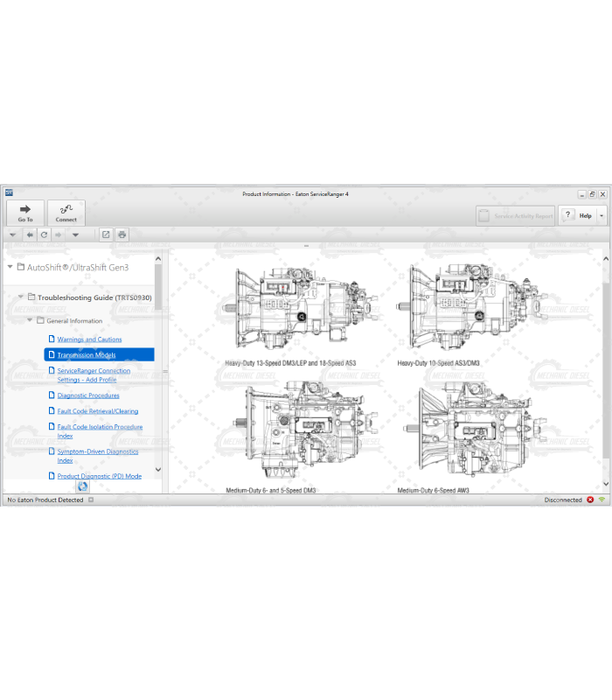The height and width of the screenshot is (700, 612).
Task: Navigate back with the back arrow
Action: [x=30, y=234]
